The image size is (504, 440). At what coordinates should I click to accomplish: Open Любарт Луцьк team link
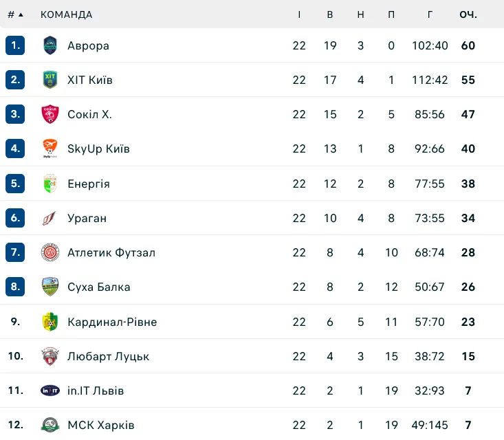point(109,356)
